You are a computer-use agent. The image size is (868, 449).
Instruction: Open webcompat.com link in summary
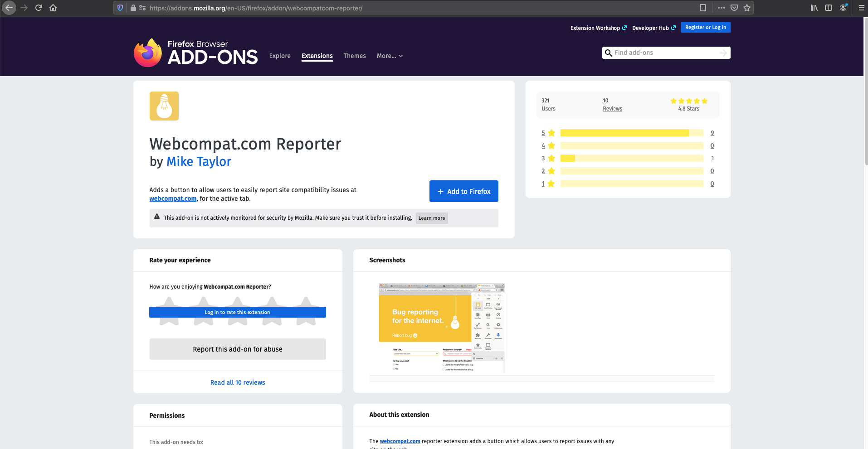coord(173,198)
